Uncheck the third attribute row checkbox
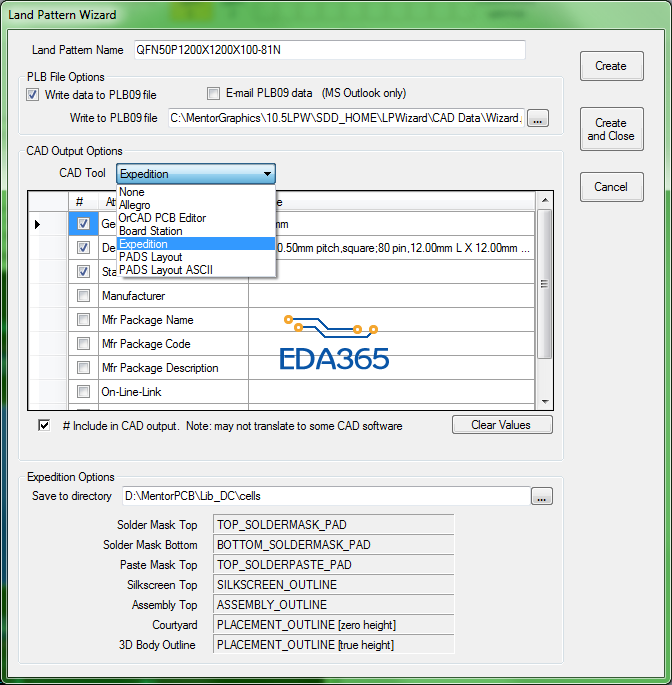The image size is (672, 685). pos(83,272)
